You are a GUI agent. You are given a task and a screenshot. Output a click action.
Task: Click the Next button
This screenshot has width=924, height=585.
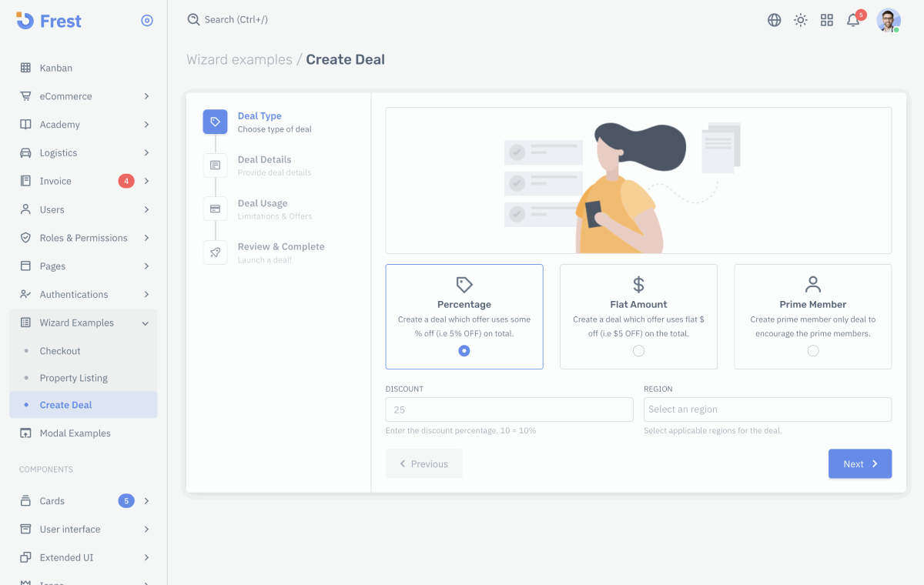(859, 463)
